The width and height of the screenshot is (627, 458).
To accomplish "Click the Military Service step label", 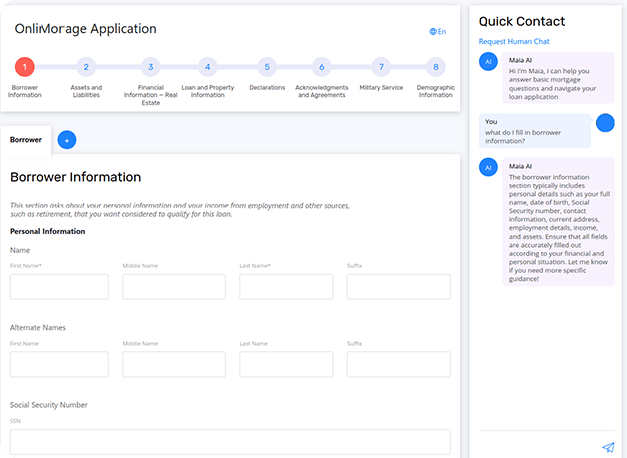I will [x=381, y=88].
